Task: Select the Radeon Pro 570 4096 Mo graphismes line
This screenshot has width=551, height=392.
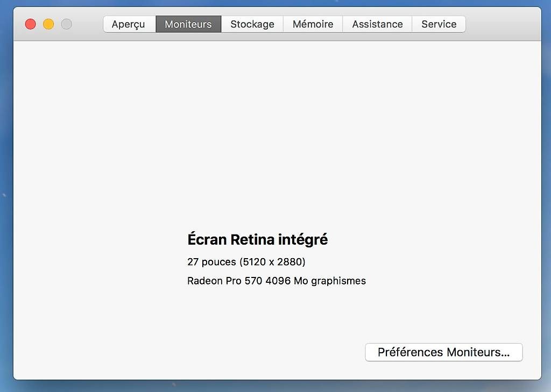Action: tap(277, 281)
